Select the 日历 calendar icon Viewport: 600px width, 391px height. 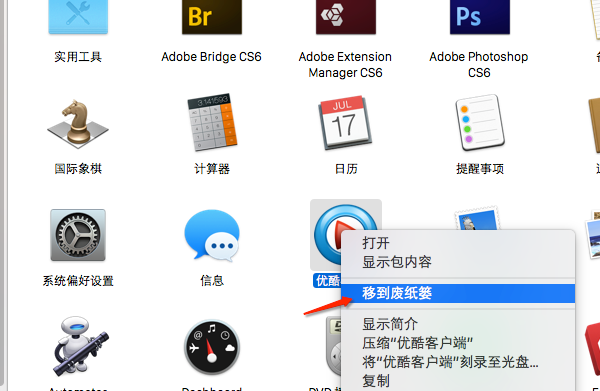(x=345, y=122)
